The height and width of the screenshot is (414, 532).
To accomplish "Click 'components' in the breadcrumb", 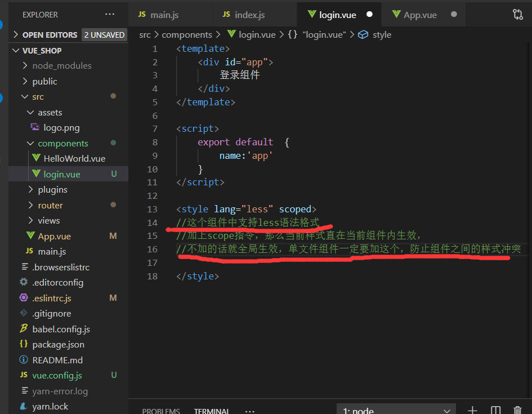I will tap(187, 34).
